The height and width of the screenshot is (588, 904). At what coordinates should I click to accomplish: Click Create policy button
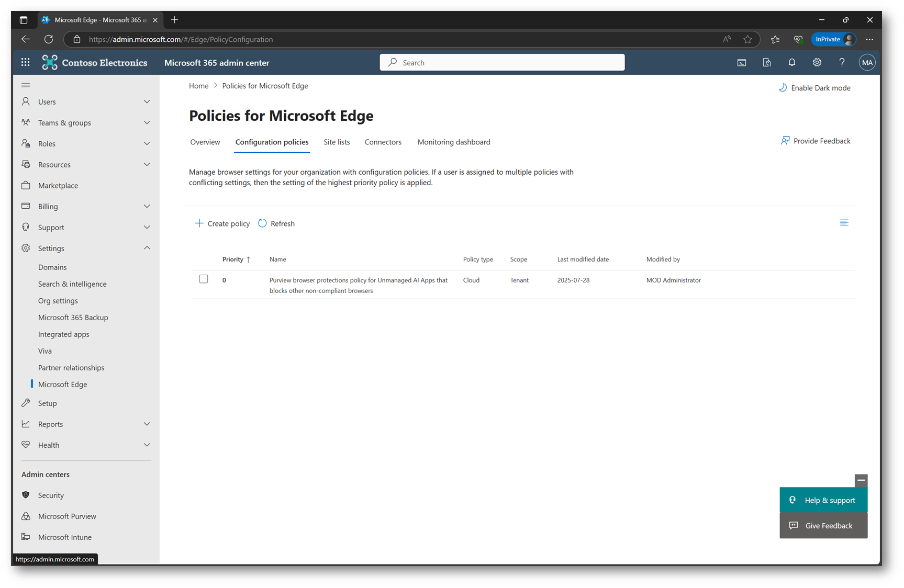click(x=222, y=223)
